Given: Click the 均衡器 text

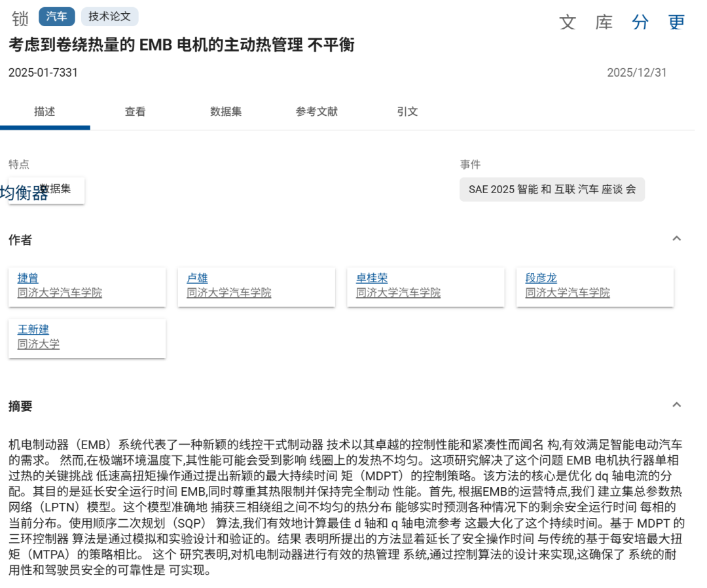Looking at the screenshot, I should [24, 193].
